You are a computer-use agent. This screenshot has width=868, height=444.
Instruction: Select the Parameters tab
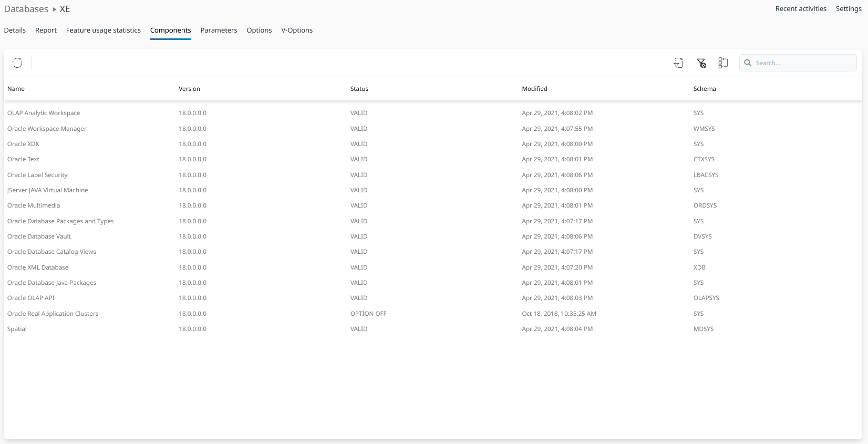pyautogui.click(x=219, y=30)
